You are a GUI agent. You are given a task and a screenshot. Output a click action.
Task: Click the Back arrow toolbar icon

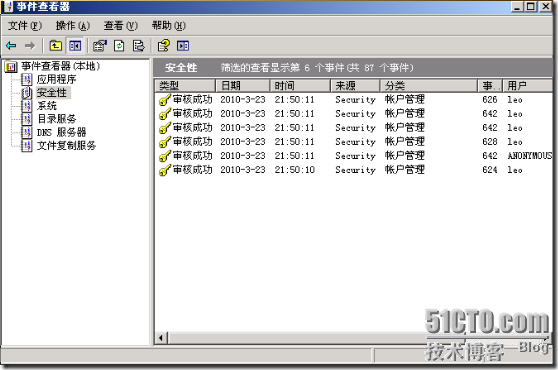[11, 46]
